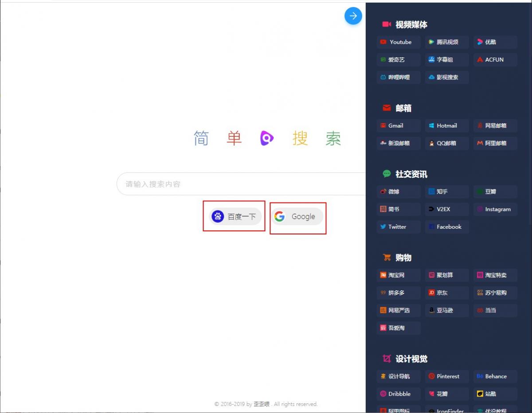Screen dimensions: 532x413
Task: Open Gmail from the mailbox section
Action: (x=399, y=125)
